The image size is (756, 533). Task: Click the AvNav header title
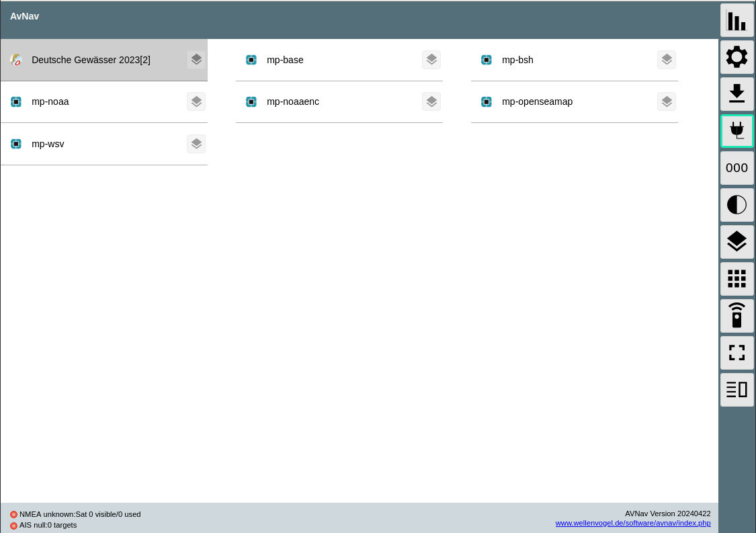coord(25,16)
